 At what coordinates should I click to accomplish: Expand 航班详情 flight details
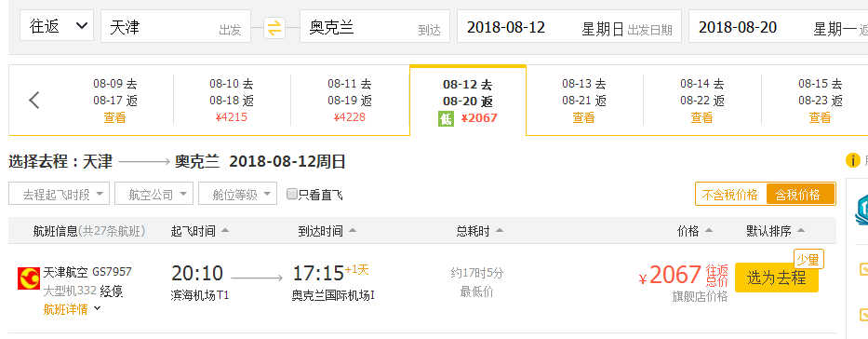pos(72,309)
